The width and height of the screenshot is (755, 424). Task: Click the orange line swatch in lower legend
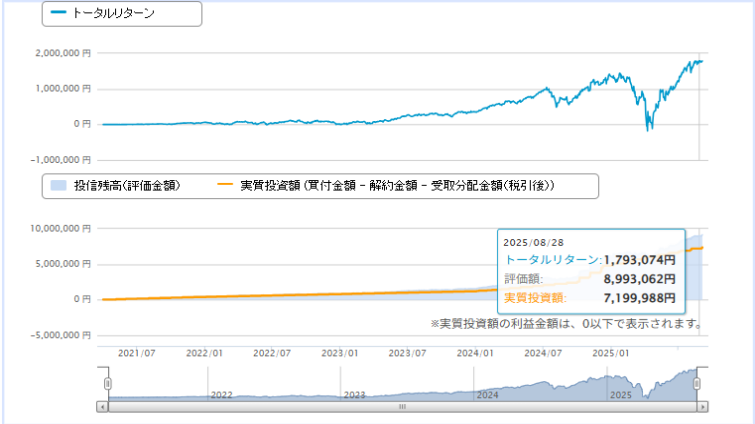(225, 185)
